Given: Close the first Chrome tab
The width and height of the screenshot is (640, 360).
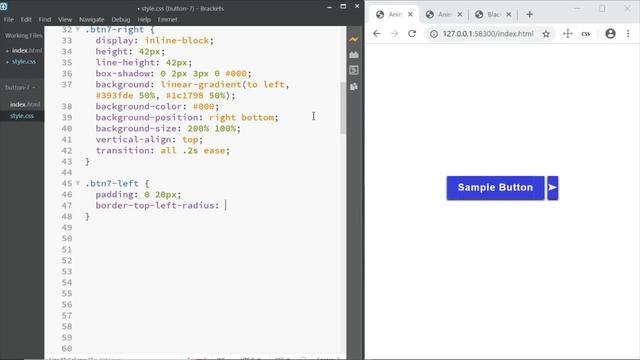Looking at the screenshot, I should [x=410, y=14].
